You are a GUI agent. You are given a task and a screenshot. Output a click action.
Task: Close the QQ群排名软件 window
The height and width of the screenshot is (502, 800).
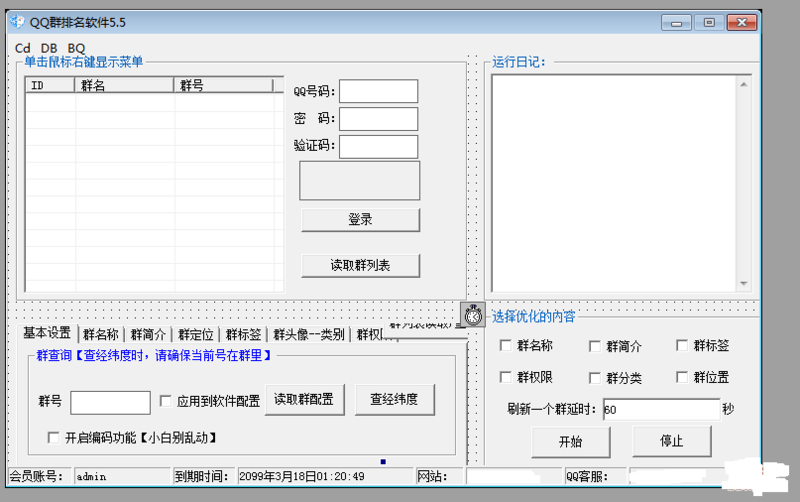coord(742,23)
